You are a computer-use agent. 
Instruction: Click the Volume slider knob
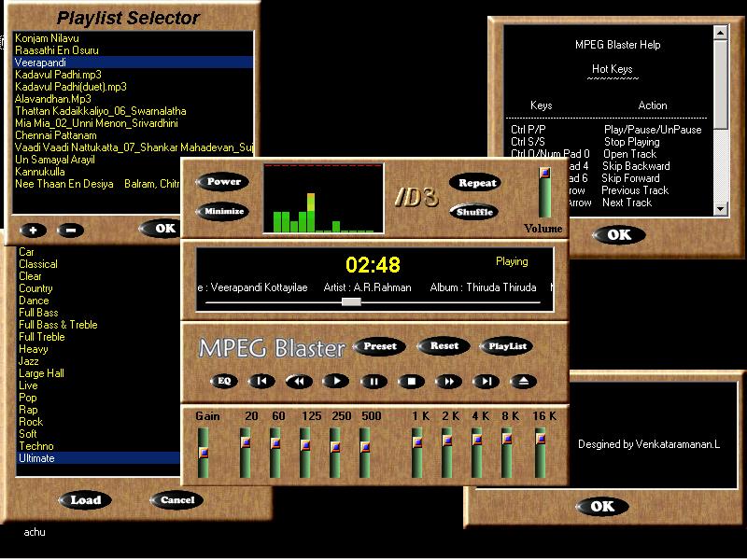tap(545, 173)
